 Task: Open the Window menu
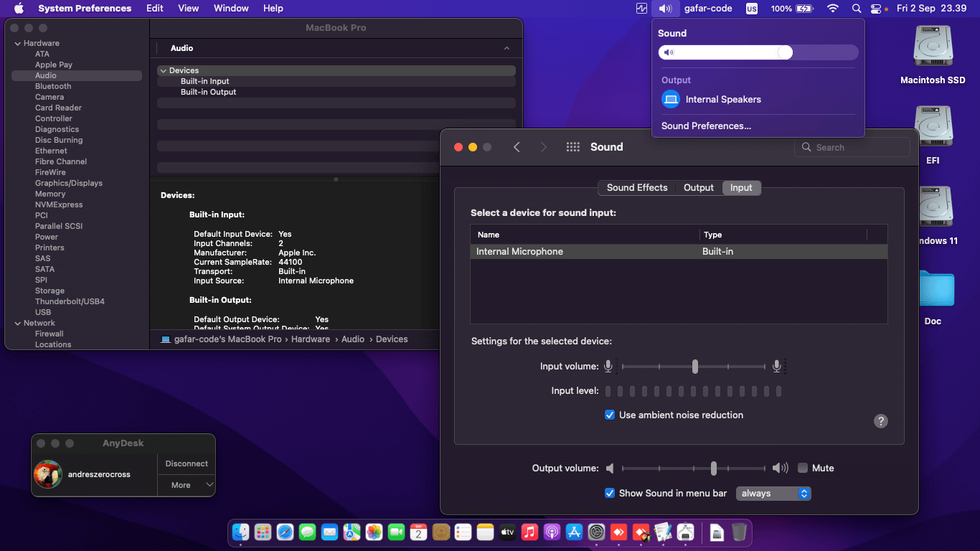231,9
